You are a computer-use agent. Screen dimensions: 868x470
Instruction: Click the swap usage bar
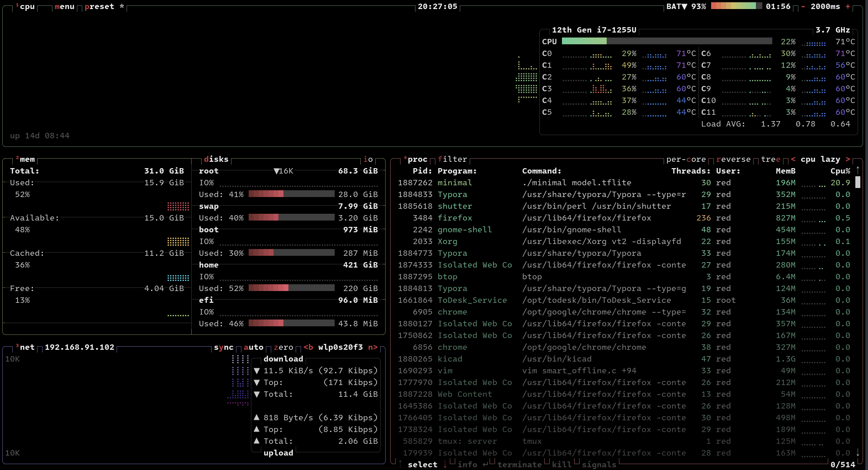pyautogui.click(x=292, y=217)
